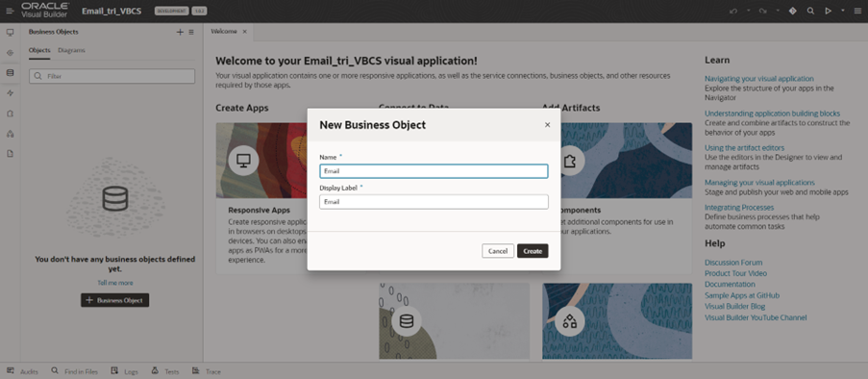Screen dimensions: 868x379
Task: Open the Business Objects panel options menu
Action: pos(191,32)
